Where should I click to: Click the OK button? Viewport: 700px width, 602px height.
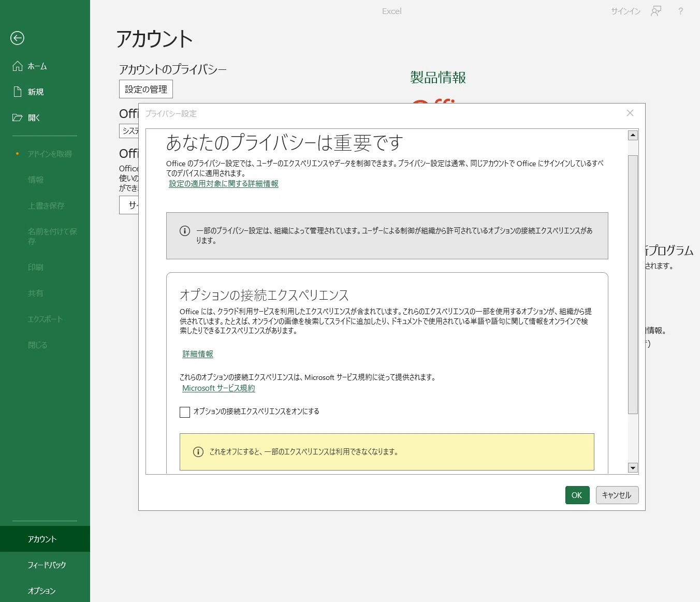click(x=577, y=495)
